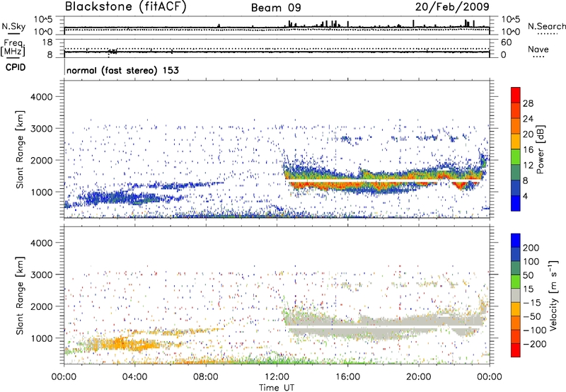Click the 'CPID' label
566x392 pixels.
[x=16, y=67]
